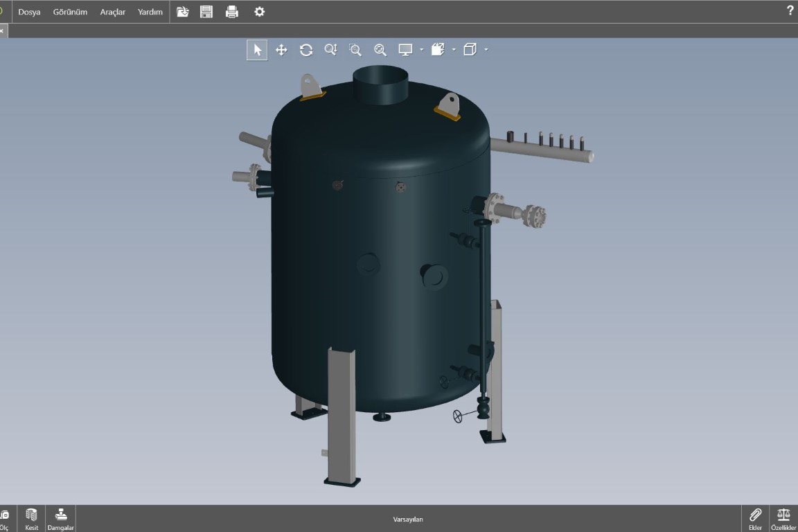Viewport: 798px width, 532px height.
Task: Expand the display options dropdown arrow
Action: (421, 50)
